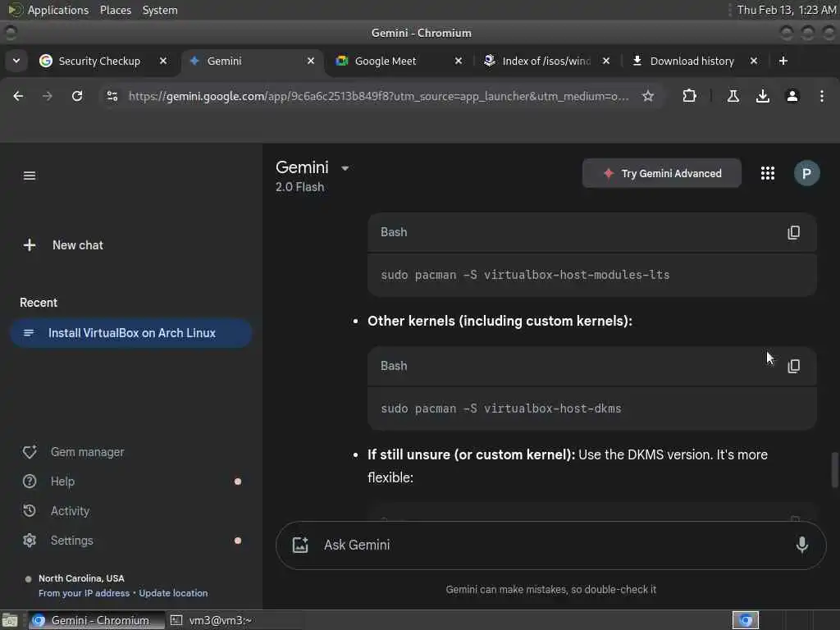This screenshot has width=840, height=630.
Task: Open Install VirtualBox on Arch Linux chat
Action: click(x=130, y=333)
